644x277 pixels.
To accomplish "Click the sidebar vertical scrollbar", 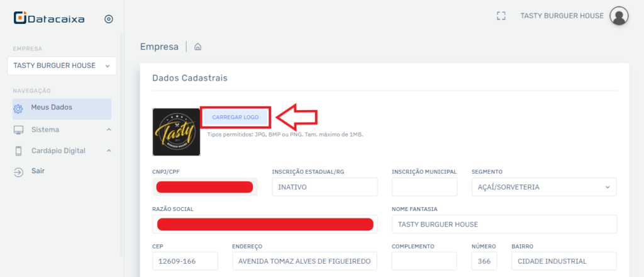I will coord(121,144).
